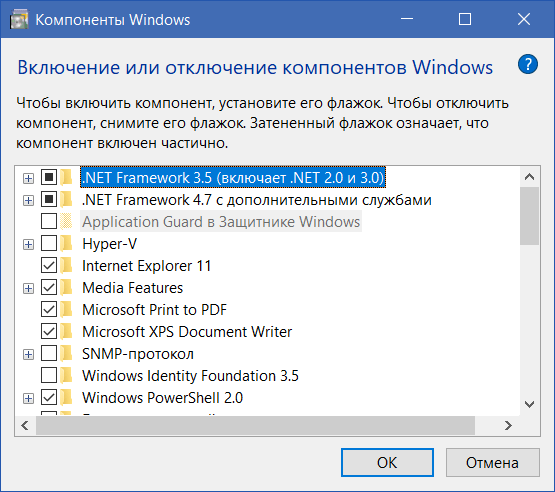This screenshot has height=492, width=555.
Task: Uncheck the Internet Explorer 11 checkbox
Action: (49, 265)
